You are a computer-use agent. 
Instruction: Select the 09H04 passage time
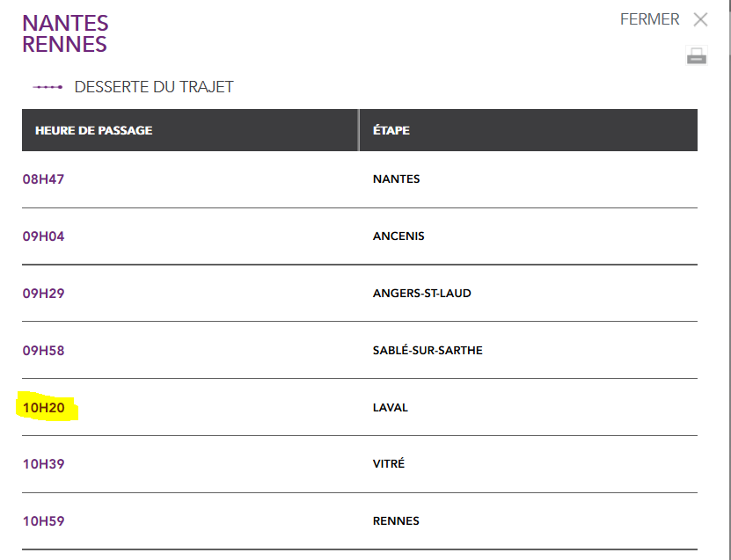43,236
